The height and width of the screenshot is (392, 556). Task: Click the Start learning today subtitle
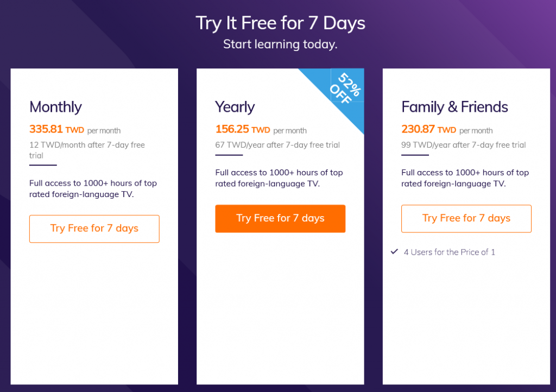[280, 45]
